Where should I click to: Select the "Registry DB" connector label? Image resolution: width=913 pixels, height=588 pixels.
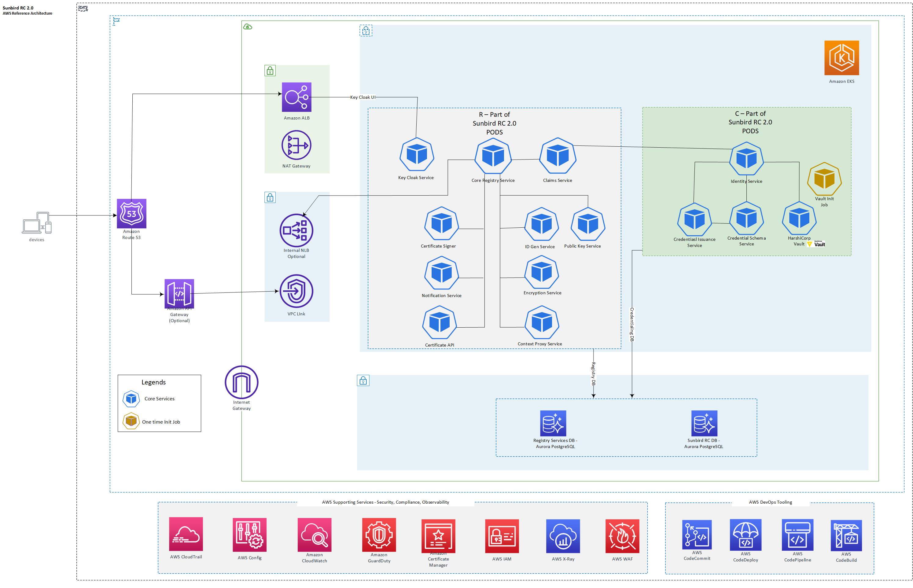593,373
